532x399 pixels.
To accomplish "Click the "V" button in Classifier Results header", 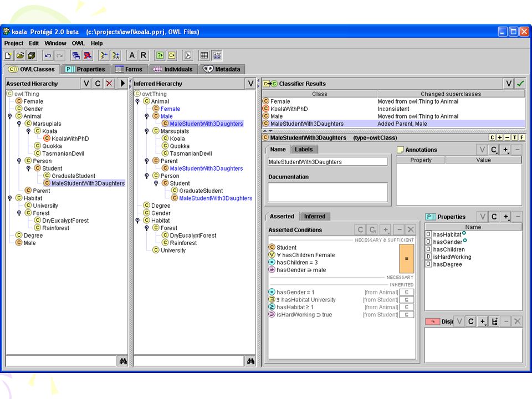I will click(x=509, y=84).
